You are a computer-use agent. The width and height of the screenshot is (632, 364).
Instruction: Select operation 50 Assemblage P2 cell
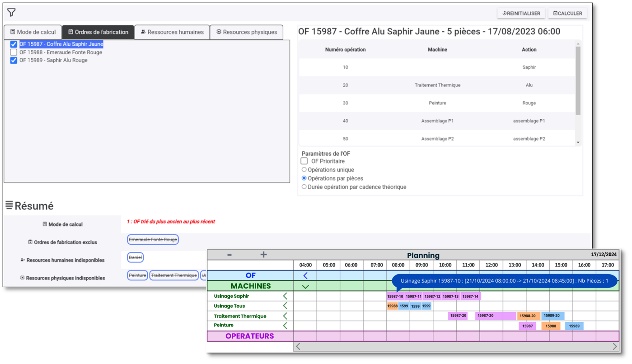(x=437, y=139)
